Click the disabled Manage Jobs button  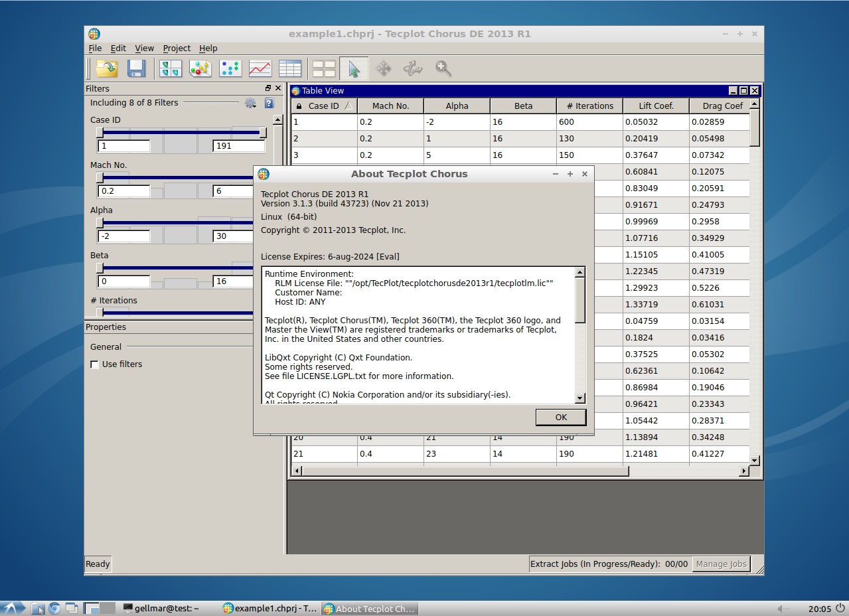pos(721,564)
